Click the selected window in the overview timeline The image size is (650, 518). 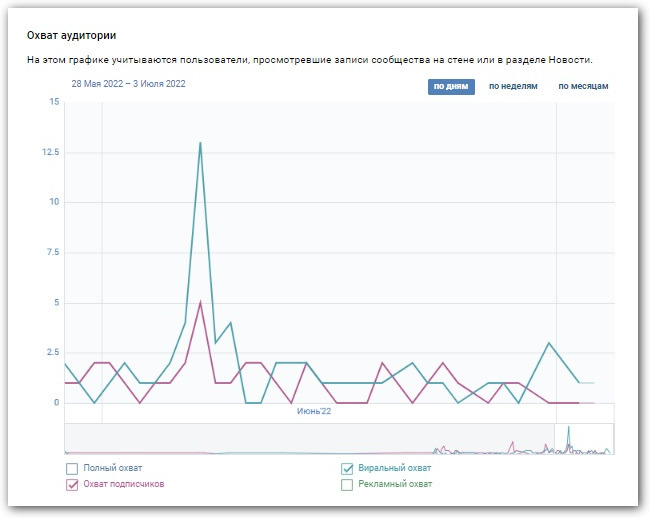[x=583, y=439]
